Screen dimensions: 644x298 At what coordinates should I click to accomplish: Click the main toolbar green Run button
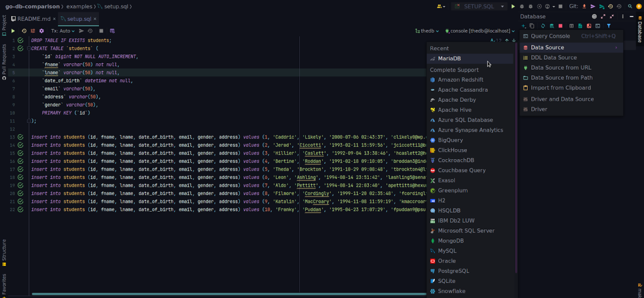point(513,7)
